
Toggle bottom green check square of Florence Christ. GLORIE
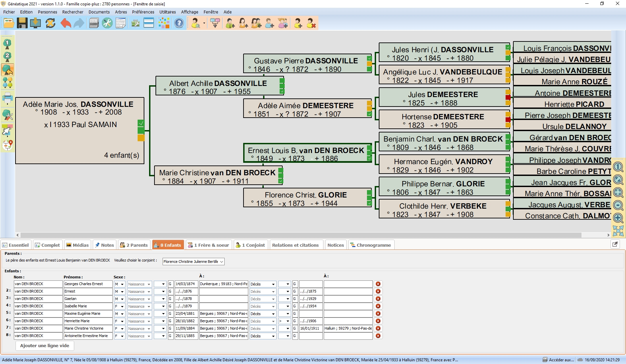tap(369, 203)
